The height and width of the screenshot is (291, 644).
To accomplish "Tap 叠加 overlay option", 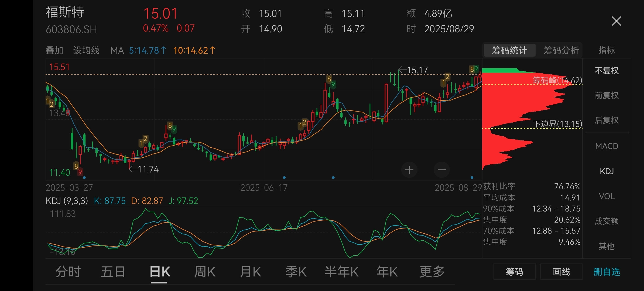I will [x=54, y=50].
